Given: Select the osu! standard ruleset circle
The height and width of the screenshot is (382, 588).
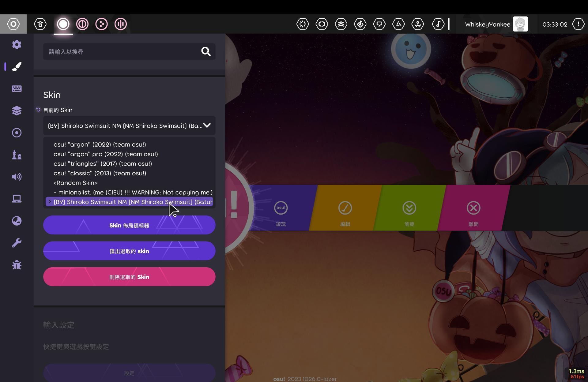Looking at the screenshot, I should (x=63, y=24).
